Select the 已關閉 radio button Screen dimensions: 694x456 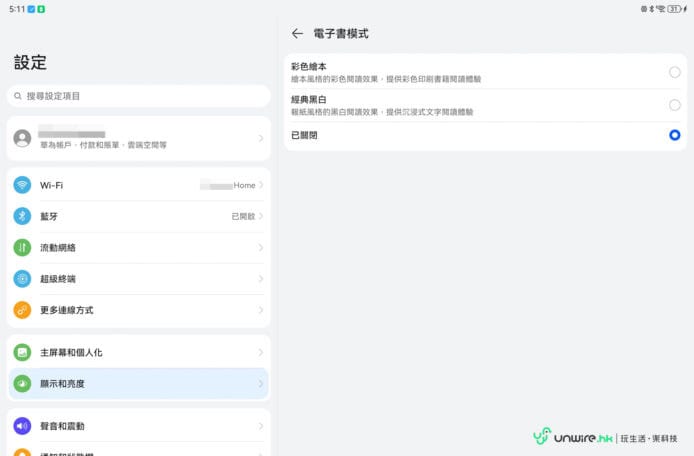point(674,135)
